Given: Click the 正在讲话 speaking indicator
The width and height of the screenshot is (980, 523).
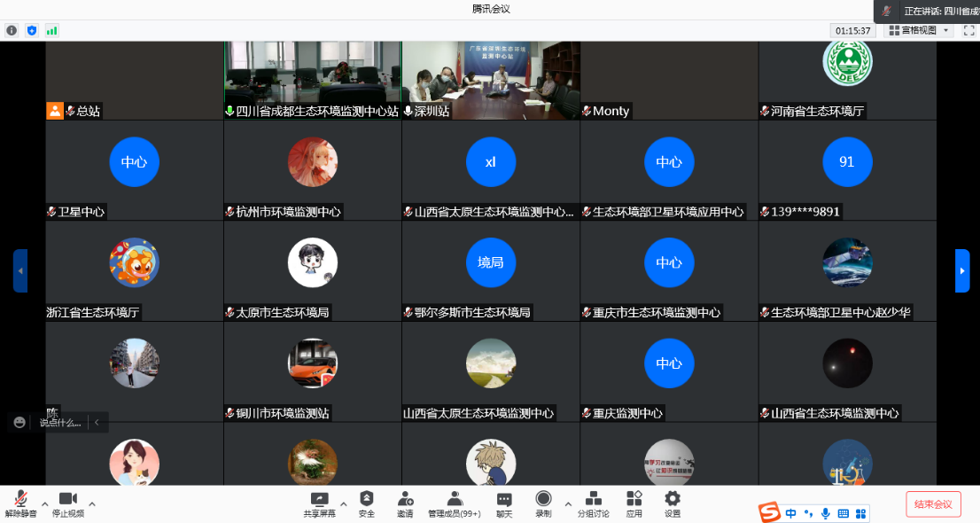Looking at the screenshot, I should pos(927,11).
